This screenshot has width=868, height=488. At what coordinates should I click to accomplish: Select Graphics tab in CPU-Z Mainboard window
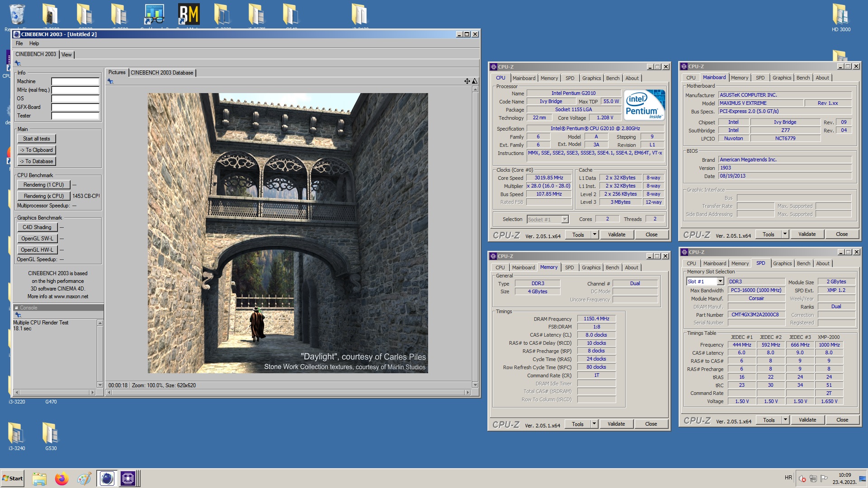click(x=782, y=78)
